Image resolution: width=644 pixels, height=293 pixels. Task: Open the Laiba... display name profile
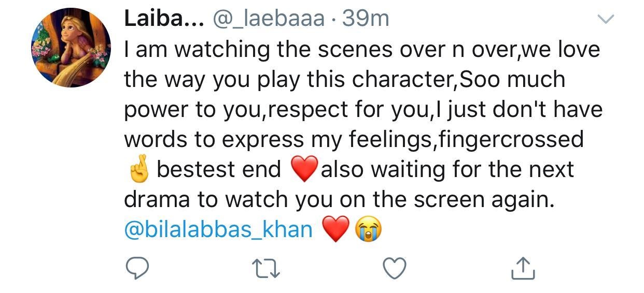pyautogui.click(x=165, y=19)
